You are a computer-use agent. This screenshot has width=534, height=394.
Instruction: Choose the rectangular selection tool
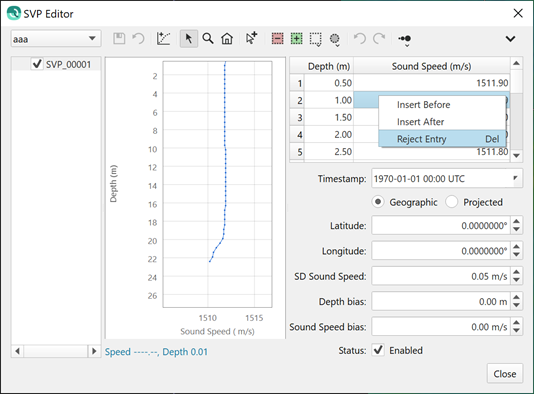tap(315, 39)
